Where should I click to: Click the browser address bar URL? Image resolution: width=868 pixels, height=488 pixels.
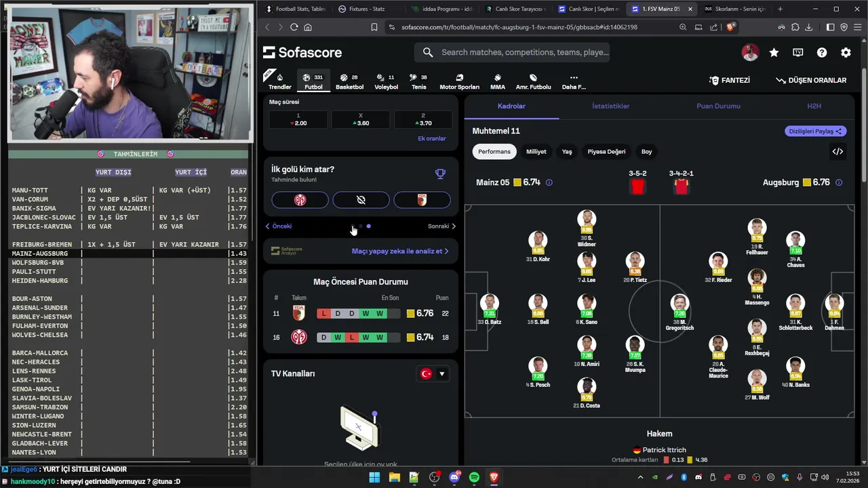(x=519, y=27)
